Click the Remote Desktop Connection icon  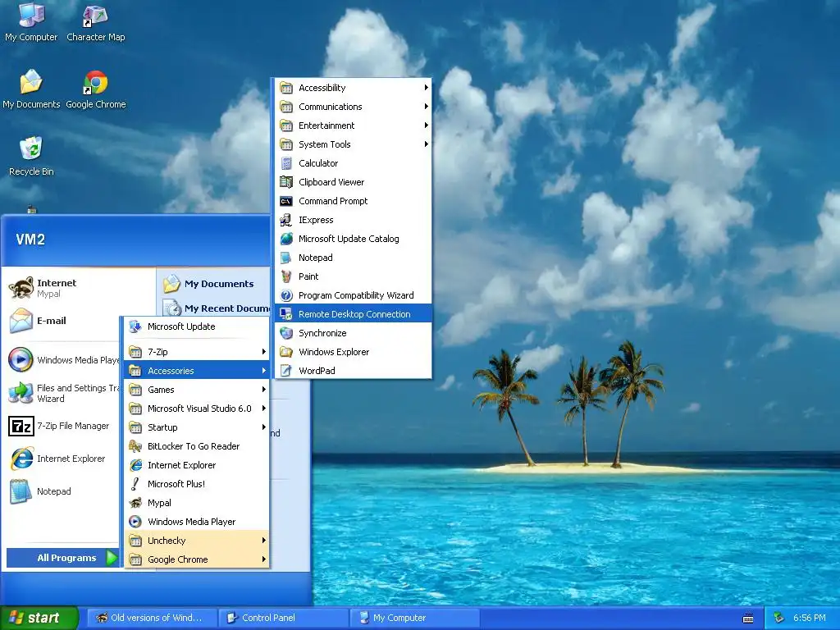coord(286,314)
